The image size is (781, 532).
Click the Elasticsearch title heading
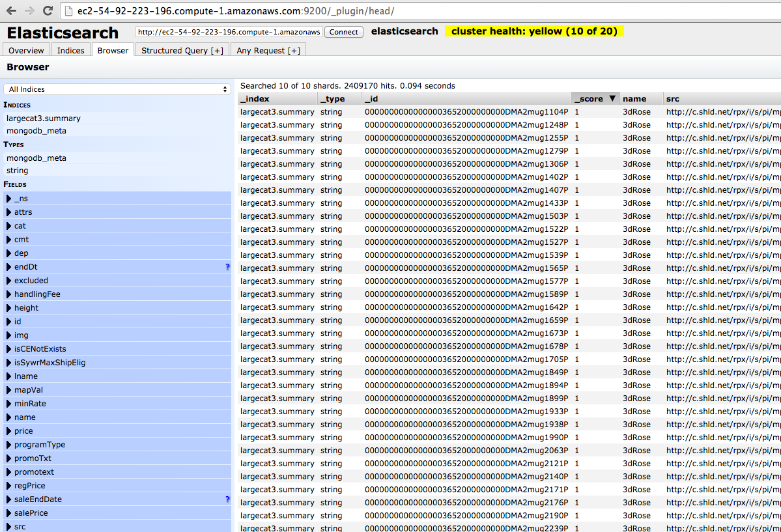tap(63, 33)
